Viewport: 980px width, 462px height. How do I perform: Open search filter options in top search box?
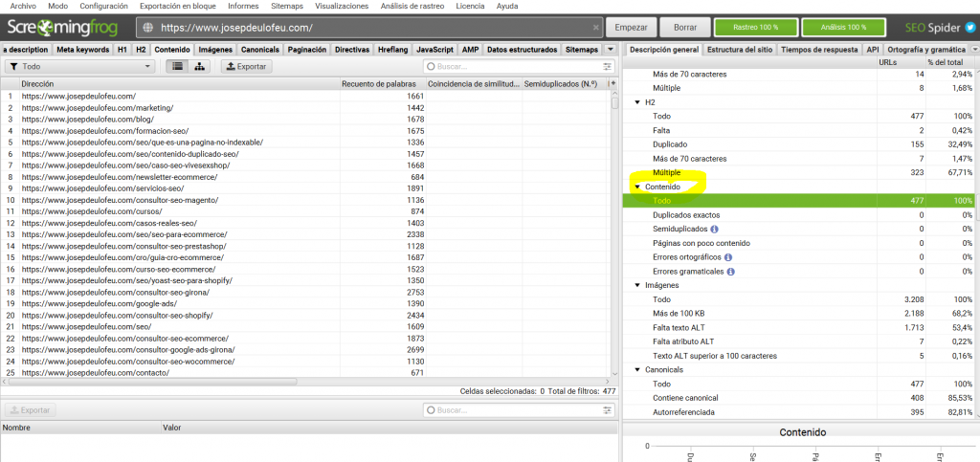pyautogui.click(x=607, y=67)
